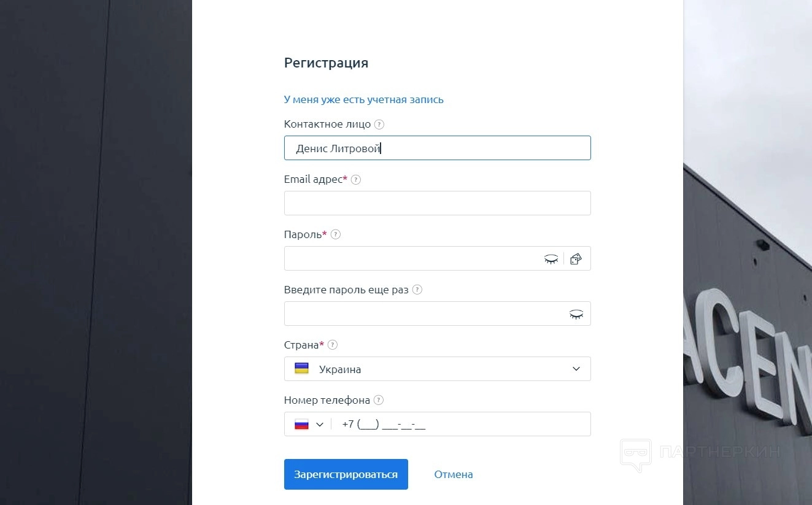Click help icon beside Введите пароль еще раз
This screenshot has width=812, height=505.
[417, 290]
